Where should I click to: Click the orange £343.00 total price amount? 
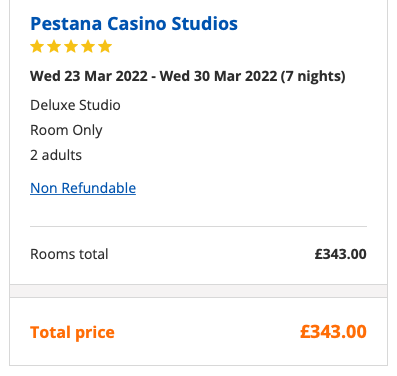click(x=333, y=332)
